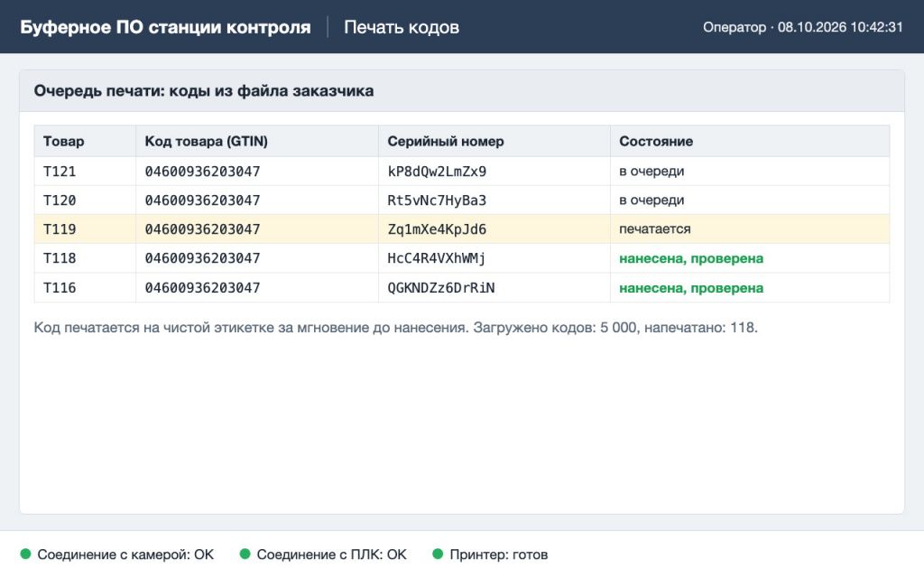The image size is (924, 578).
Task: Select serial number HcC4R4VXhWMj
Action: click(437, 257)
